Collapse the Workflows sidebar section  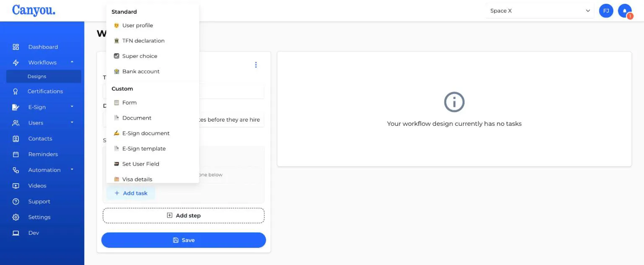coord(72,62)
